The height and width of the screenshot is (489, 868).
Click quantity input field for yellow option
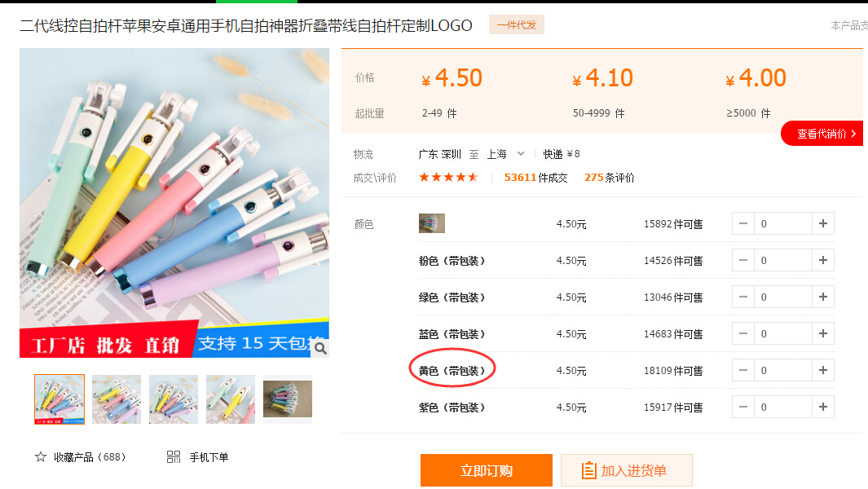click(x=782, y=371)
